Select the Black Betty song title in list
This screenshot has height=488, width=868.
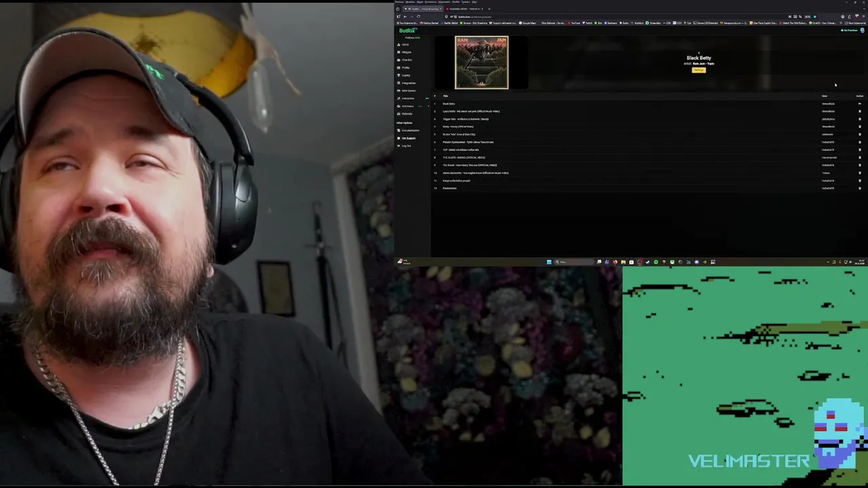click(449, 104)
